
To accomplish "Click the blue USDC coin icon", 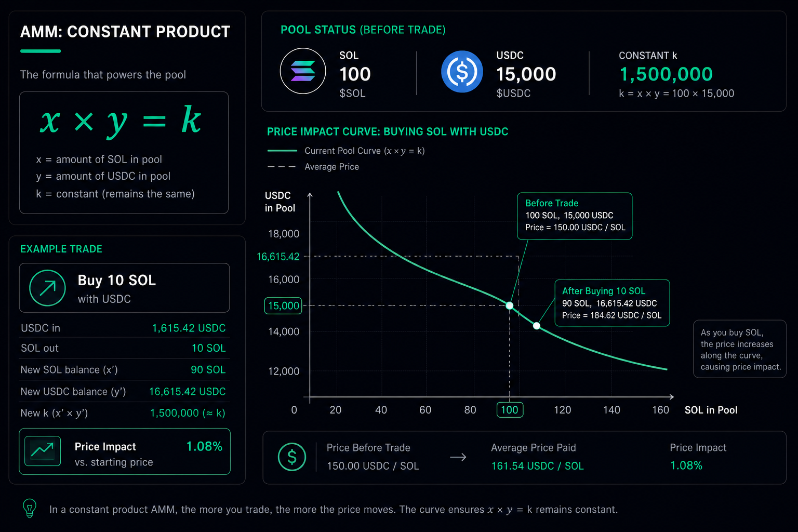I will click(x=462, y=72).
